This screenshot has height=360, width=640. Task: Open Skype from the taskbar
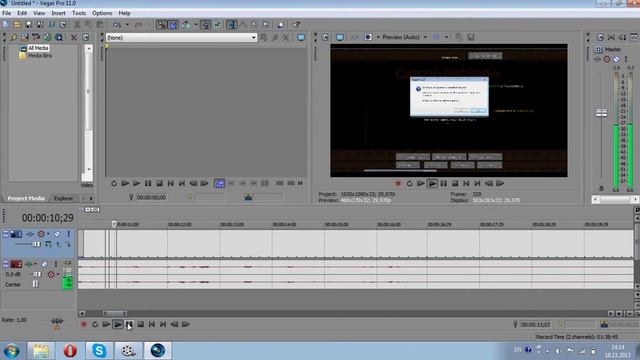pos(99,350)
